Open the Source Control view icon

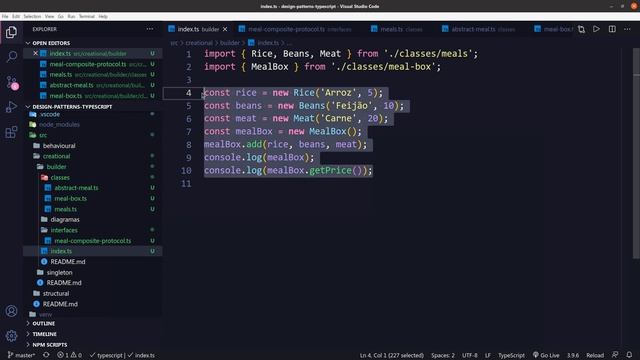11,82
